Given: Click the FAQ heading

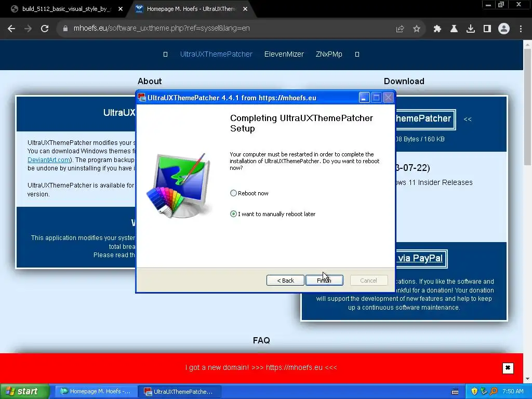Looking at the screenshot, I should pyautogui.click(x=261, y=340).
